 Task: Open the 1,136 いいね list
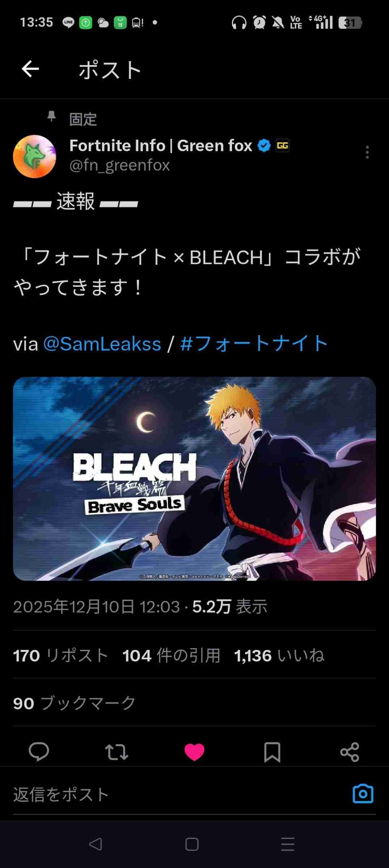pos(279,655)
